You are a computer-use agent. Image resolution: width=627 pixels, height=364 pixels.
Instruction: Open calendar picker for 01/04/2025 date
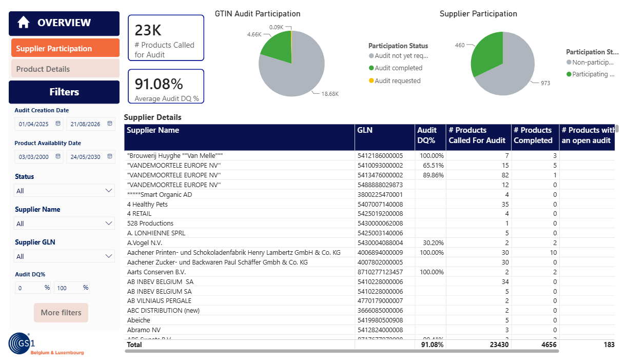click(58, 124)
